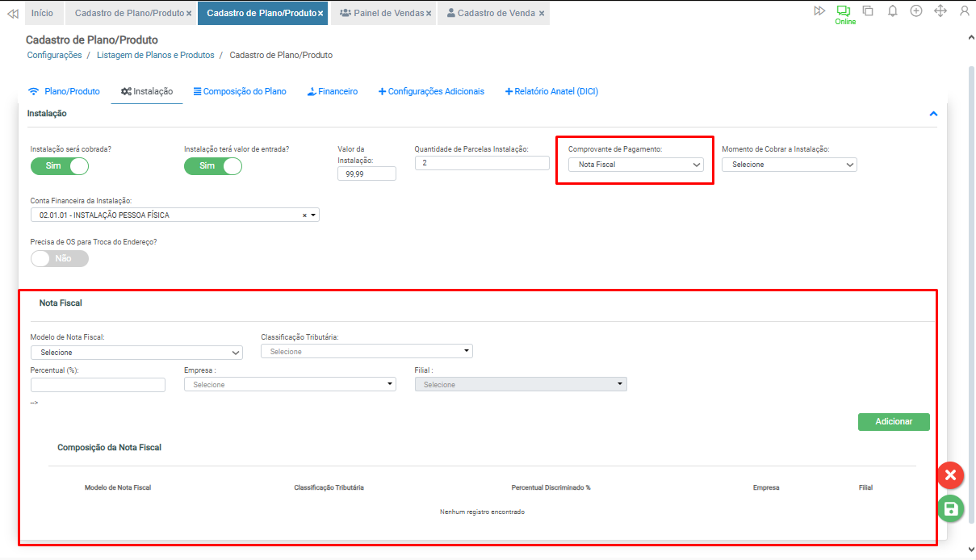Click the red cancel floating button
Screen dimensions: 976x560
point(950,475)
